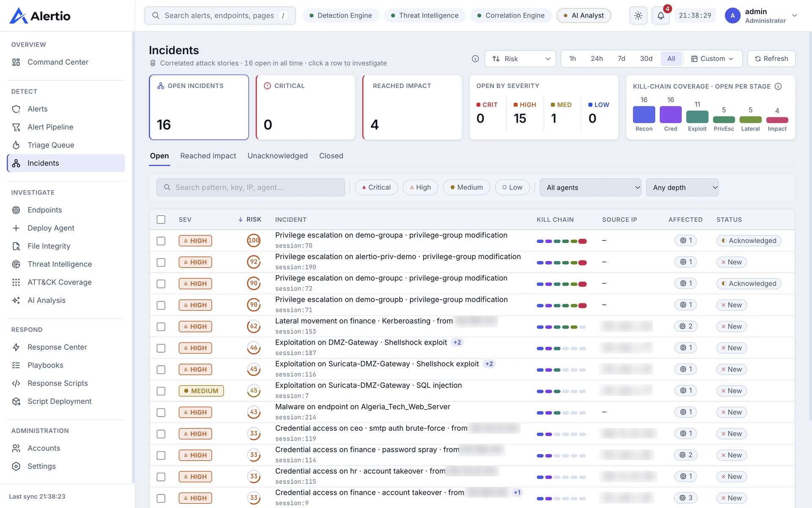Switch to the Closed tab

(x=331, y=156)
